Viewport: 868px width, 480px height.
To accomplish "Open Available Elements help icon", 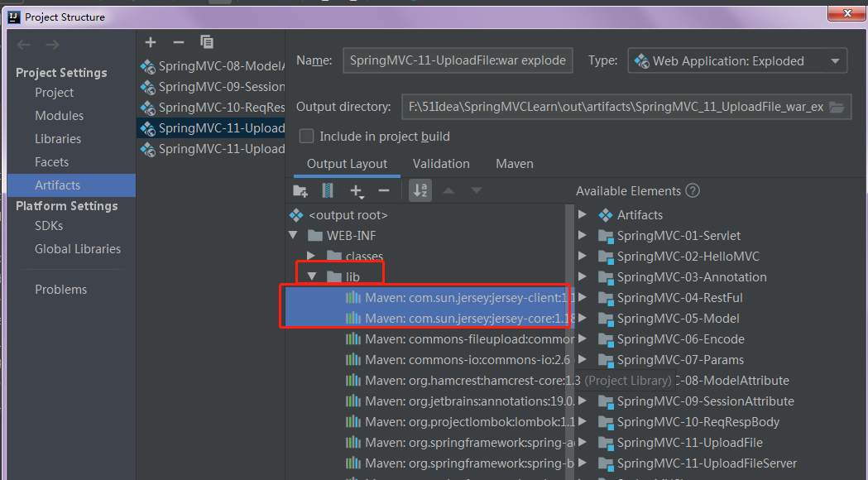I will pos(693,191).
